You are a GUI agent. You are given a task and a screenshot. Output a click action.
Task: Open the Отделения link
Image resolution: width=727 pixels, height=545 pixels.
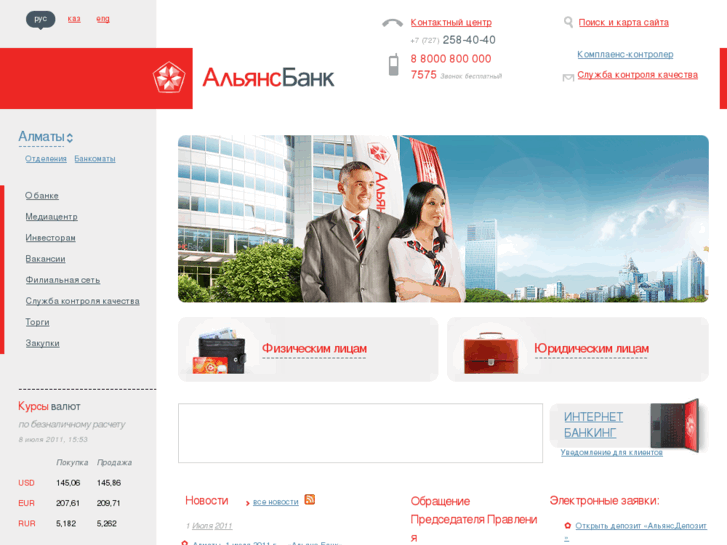pyautogui.click(x=46, y=159)
